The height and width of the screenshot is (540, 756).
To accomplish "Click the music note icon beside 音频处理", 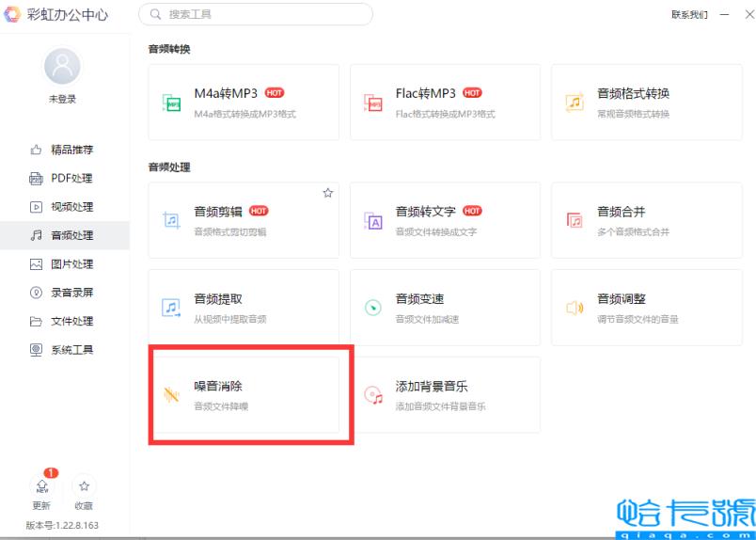I will (36, 235).
